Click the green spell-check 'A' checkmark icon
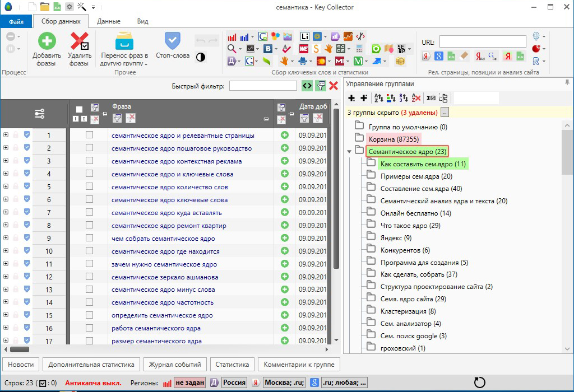The image size is (574, 392). coord(286,49)
